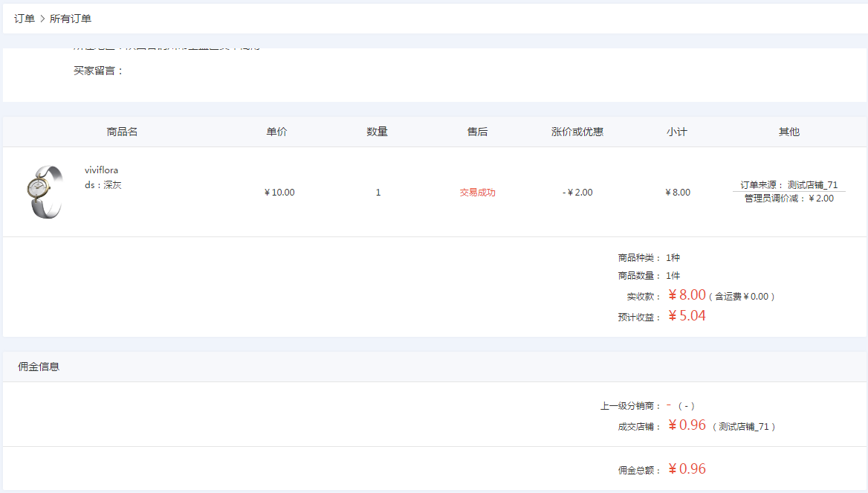Click the 售后 column header
The width and height of the screenshot is (868, 493).
pyautogui.click(x=477, y=132)
